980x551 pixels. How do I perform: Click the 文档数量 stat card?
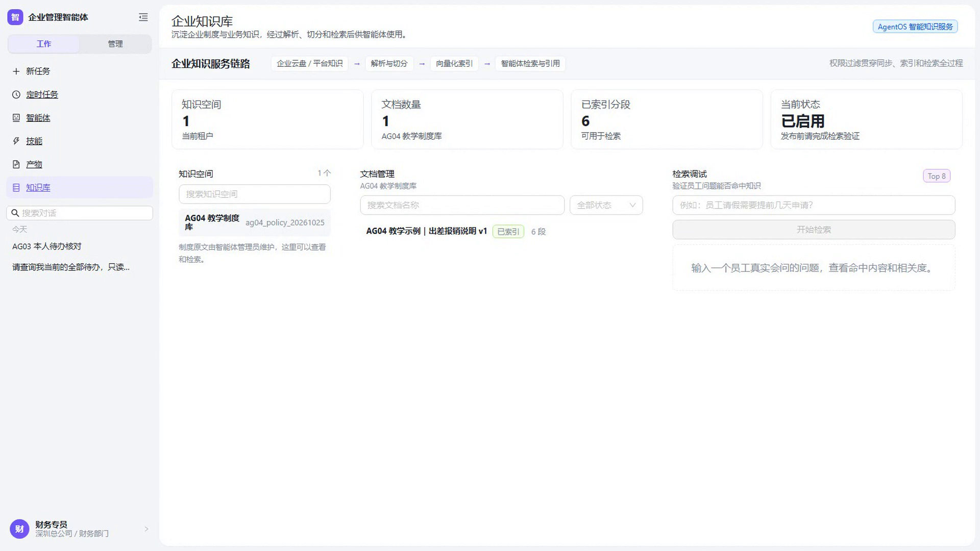467,119
